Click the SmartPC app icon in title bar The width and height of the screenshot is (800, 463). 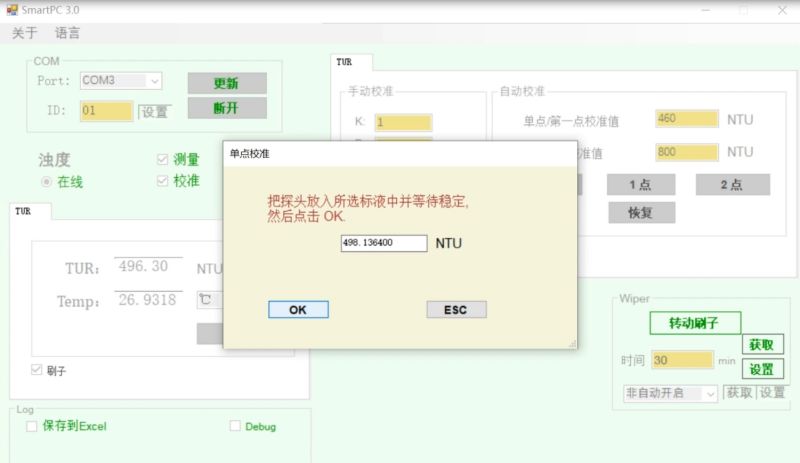[x=11, y=10]
